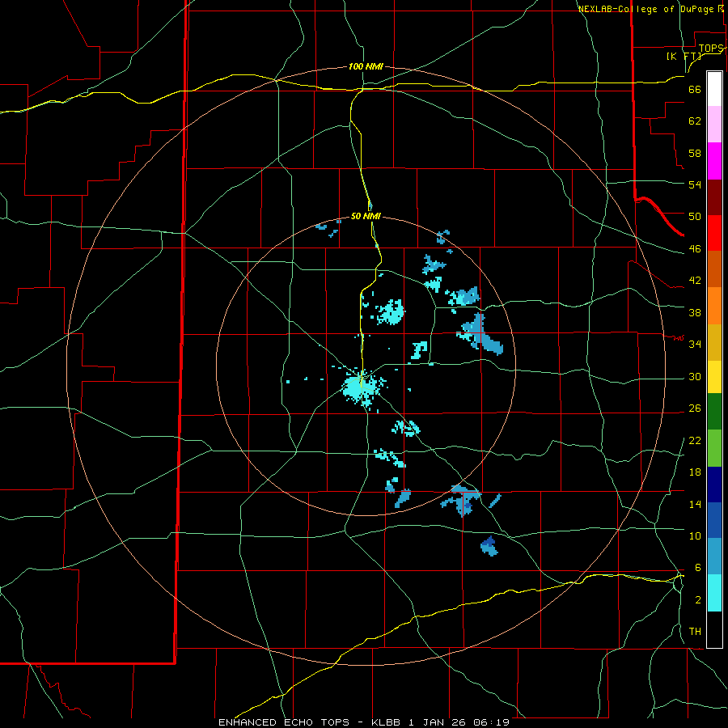Click the legend value 2
Viewport: 728px width, 728px height.
click(x=698, y=599)
